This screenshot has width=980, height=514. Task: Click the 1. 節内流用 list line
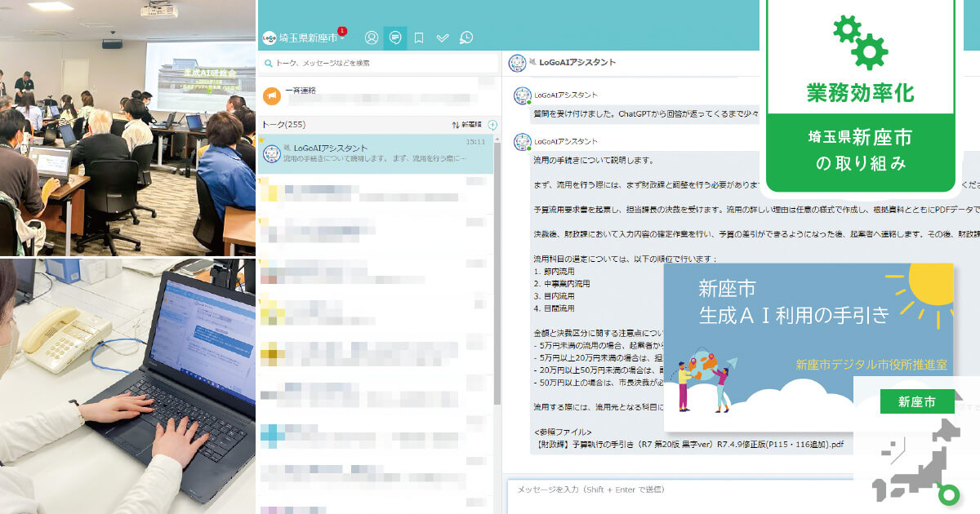click(553, 272)
